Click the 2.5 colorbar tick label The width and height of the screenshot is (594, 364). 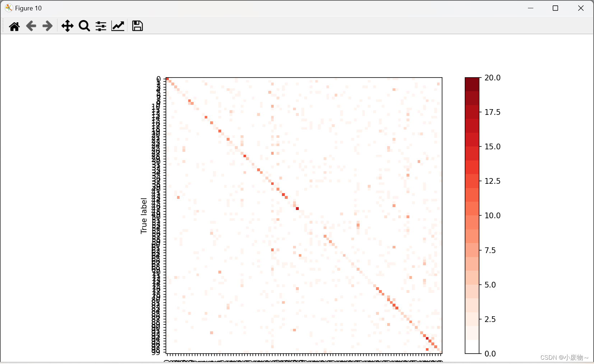pyautogui.click(x=490, y=319)
